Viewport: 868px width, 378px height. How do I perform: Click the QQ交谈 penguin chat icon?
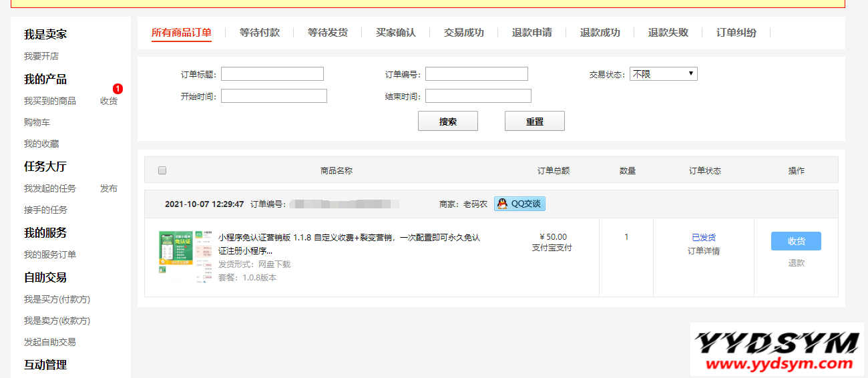pyautogui.click(x=502, y=204)
